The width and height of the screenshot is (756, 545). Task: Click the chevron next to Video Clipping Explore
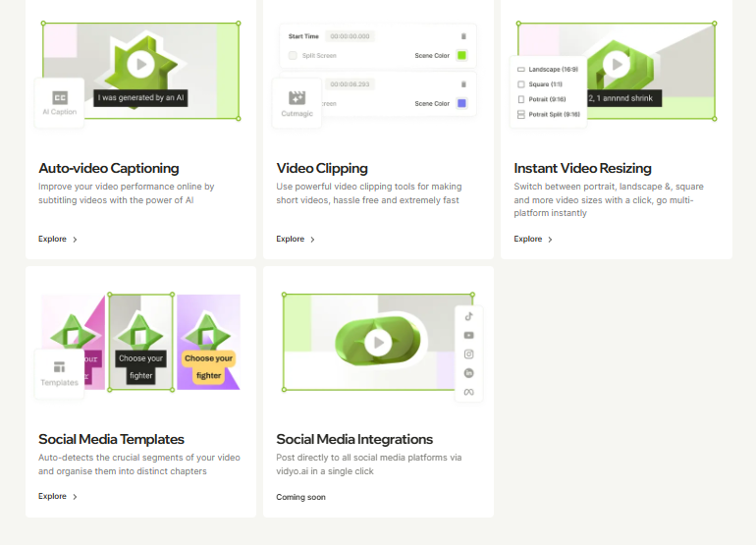pos(312,239)
